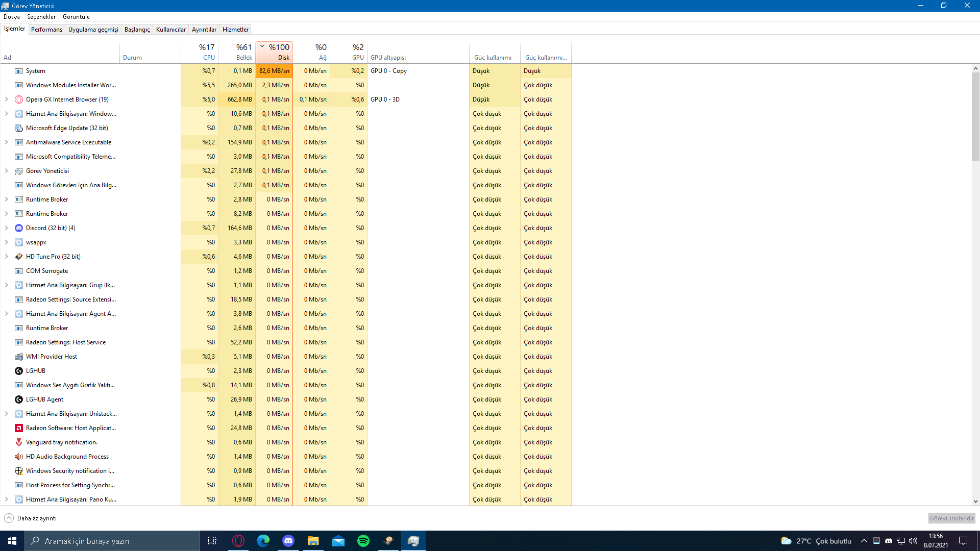
Task: Expand the Antimalware Service Executable entry
Action: point(6,142)
